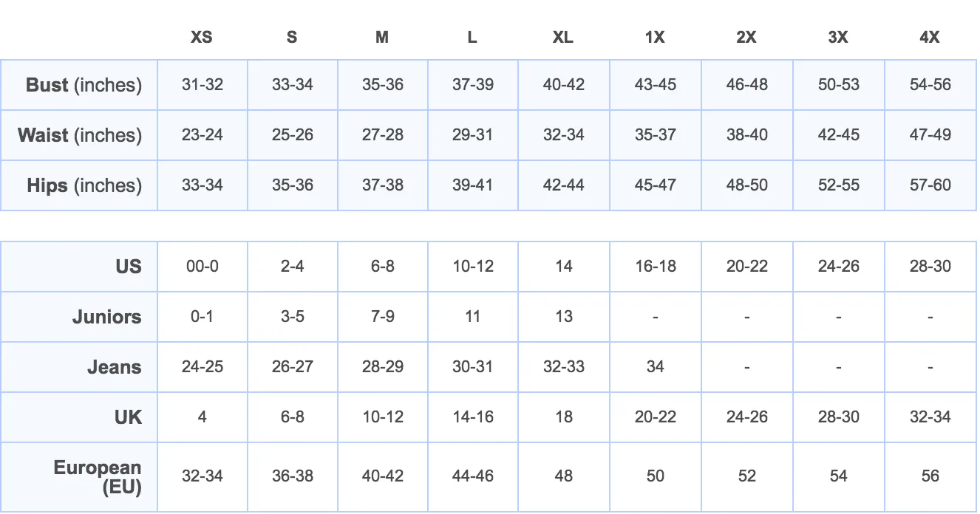Click the UK row label
The image size is (980, 514).
tap(128, 417)
